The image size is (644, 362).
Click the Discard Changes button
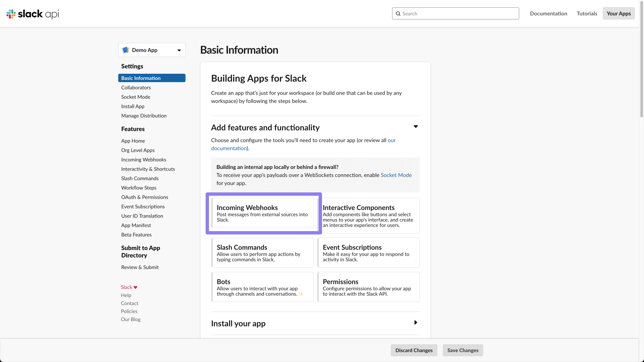414,350
